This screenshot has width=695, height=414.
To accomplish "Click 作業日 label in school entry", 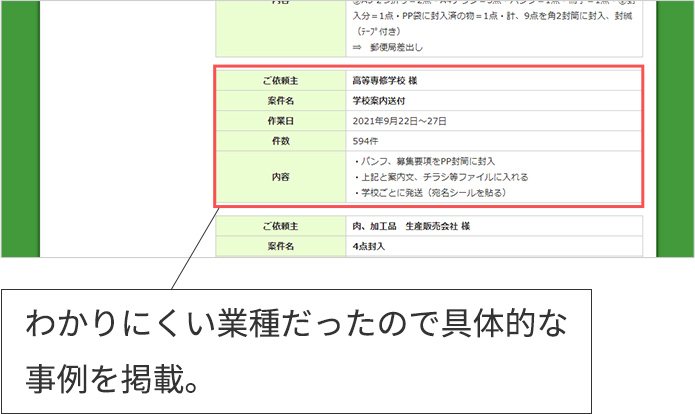I will click(x=281, y=121).
